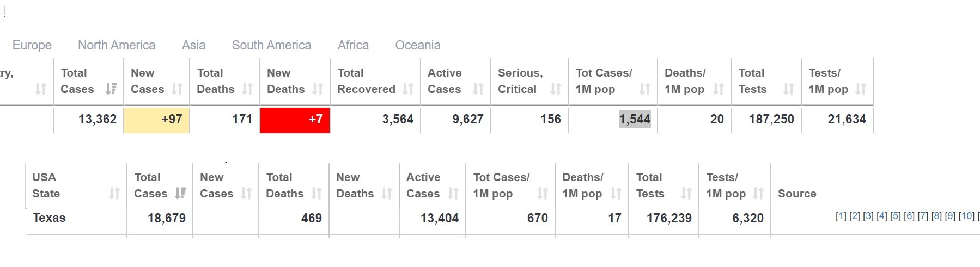Image resolution: width=980 pixels, height=267 pixels.
Task: Sort by Total Cases in country table
Action: coord(89,81)
